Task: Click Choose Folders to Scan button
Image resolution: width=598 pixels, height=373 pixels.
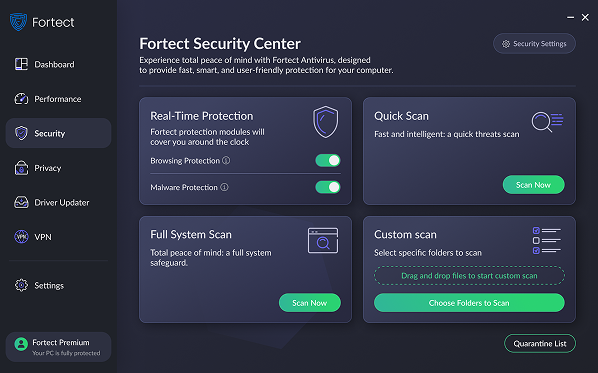Action: (x=469, y=303)
